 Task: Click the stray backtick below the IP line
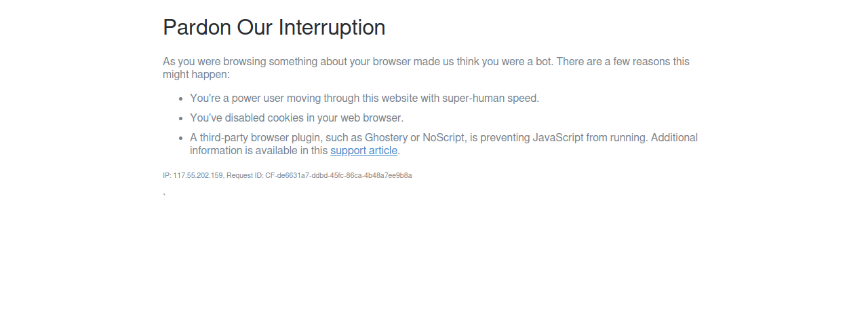click(164, 196)
